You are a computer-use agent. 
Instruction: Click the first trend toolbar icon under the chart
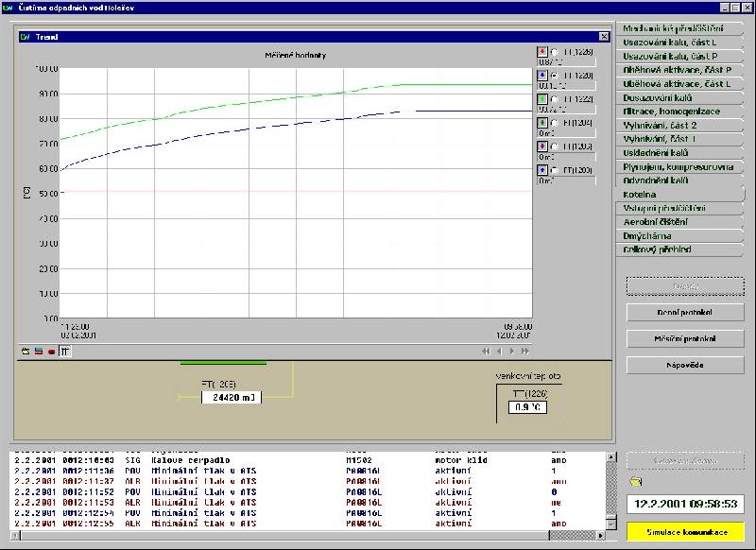pyautogui.click(x=26, y=352)
